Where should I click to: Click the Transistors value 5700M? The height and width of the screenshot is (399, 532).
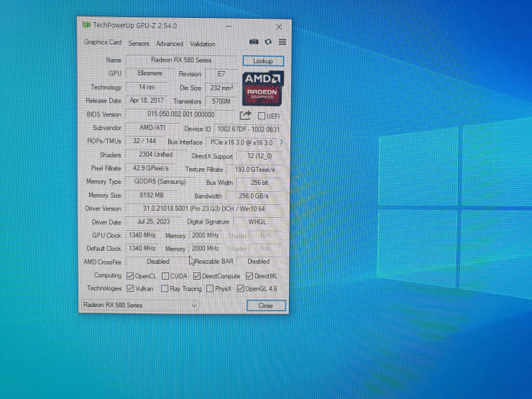(221, 101)
